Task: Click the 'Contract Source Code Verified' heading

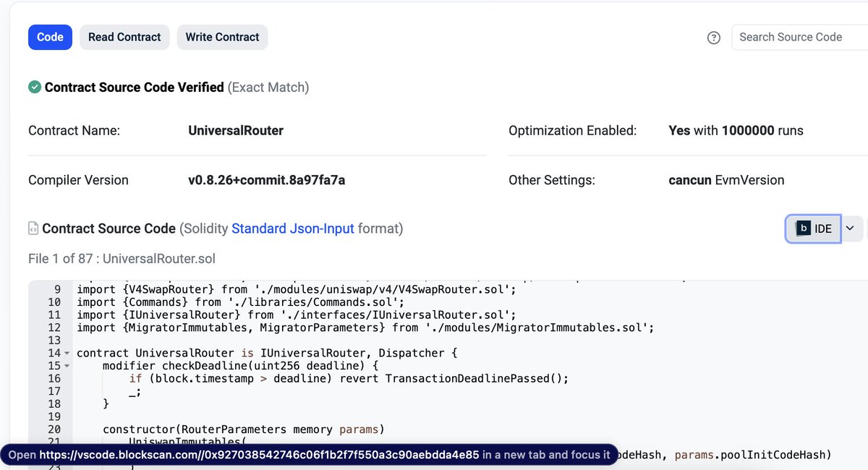Action: pyautogui.click(x=135, y=87)
